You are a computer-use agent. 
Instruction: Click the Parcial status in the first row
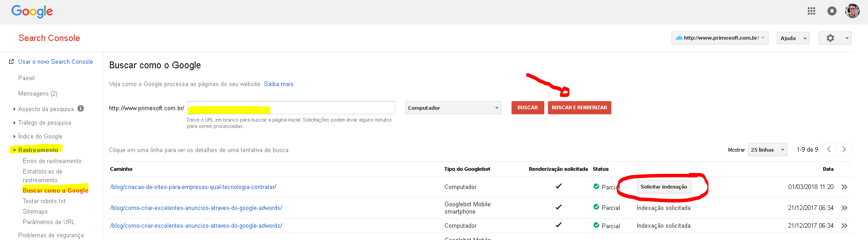611,187
